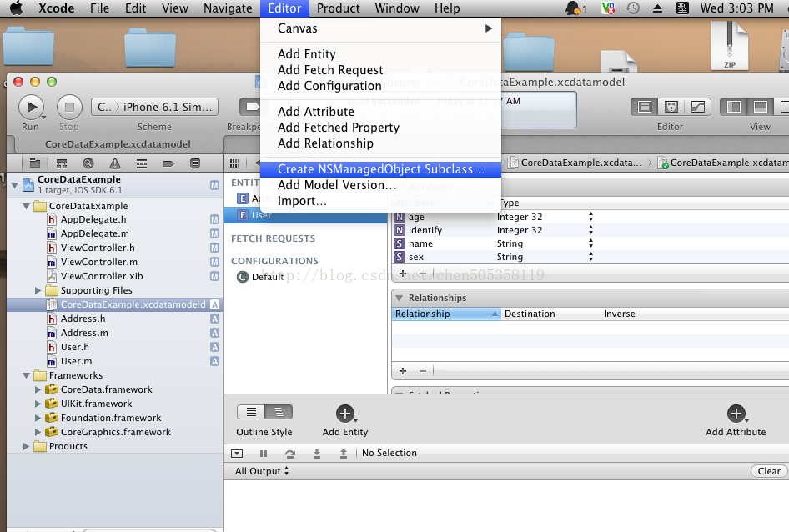Click the Run button in Xcode toolbar
Viewport: 789px width, 532px height.
point(31,107)
